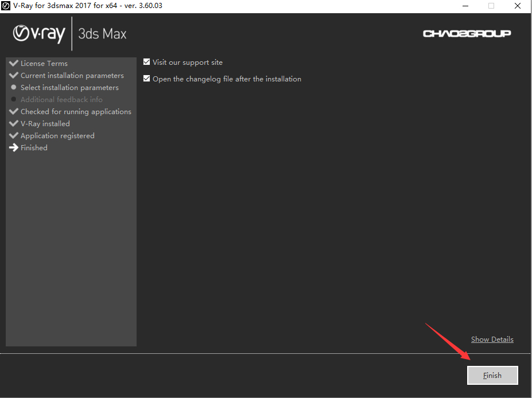Select the Select installation parameters step
The image size is (532, 398).
tap(69, 88)
